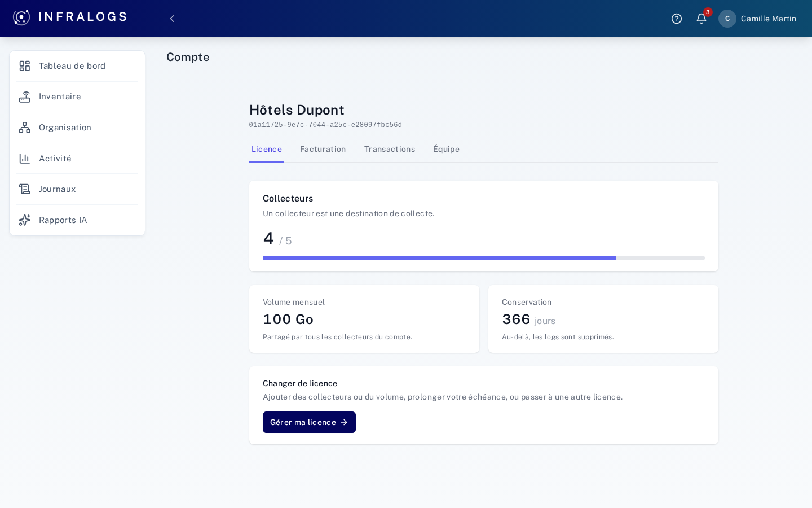
Task: Click "Un collecteur est une destination de collecte."
Action: [x=348, y=214]
